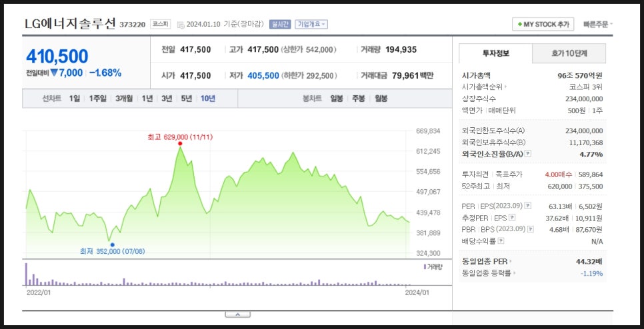The height and width of the screenshot is (329, 644).
Task: Select the 1년 line chart period
Action: coord(147,99)
